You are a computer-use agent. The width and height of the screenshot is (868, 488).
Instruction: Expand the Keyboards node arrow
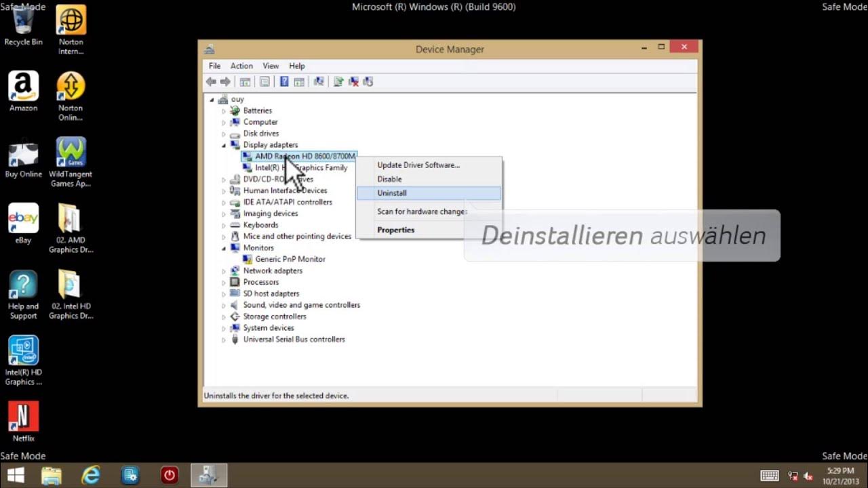click(x=224, y=225)
